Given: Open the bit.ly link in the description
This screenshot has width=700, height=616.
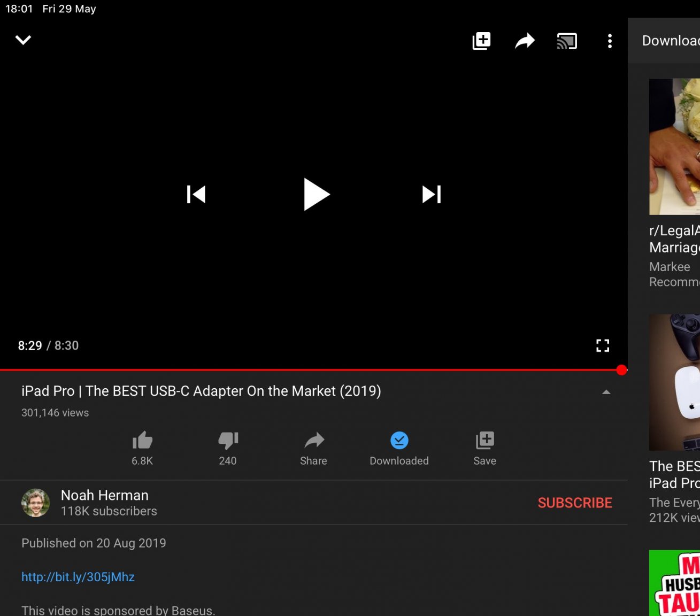Looking at the screenshot, I should point(78,577).
